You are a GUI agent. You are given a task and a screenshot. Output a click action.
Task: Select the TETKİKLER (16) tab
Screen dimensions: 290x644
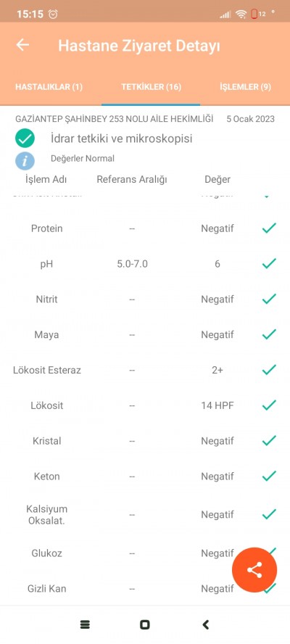(x=151, y=87)
